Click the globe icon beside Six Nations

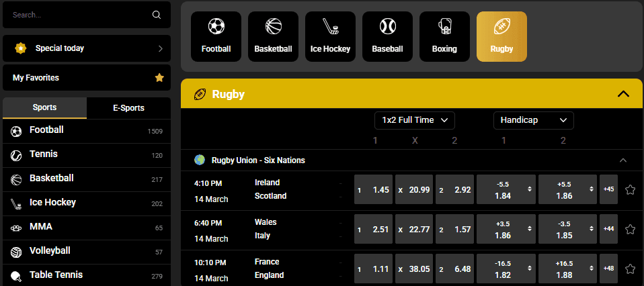click(x=200, y=160)
